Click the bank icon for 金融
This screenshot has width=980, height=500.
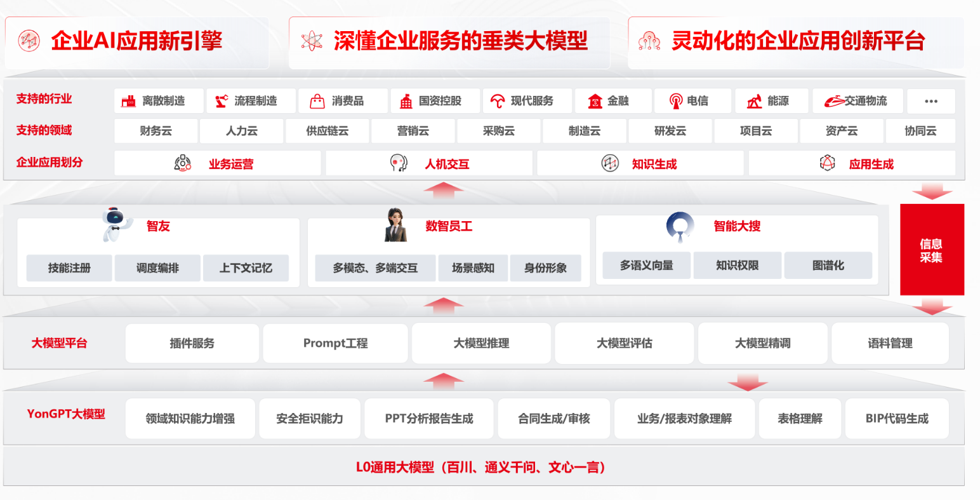pos(595,101)
